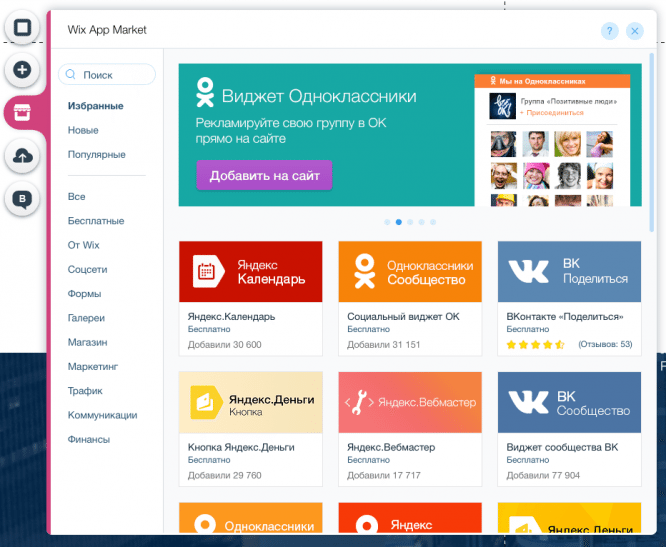Click the wrench icon on Яндекс.Вебмастер tile
Screen dimensions: 666x547
pyautogui.click(x=359, y=402)
